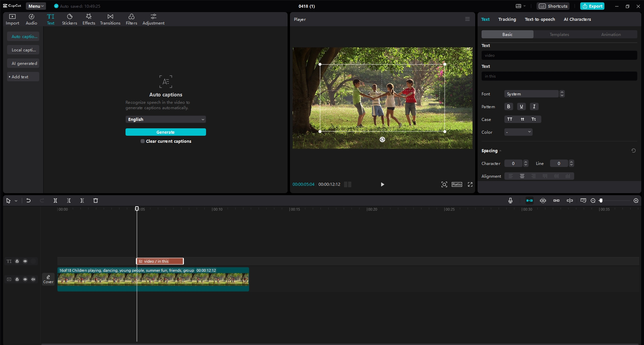Open the Effects panel
Screen dimensions: 644x345
(89, 19)
